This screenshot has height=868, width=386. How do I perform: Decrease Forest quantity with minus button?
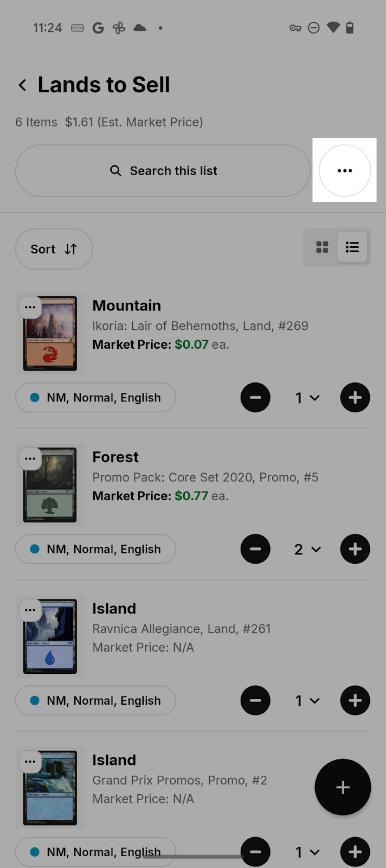tap(255, 549)
